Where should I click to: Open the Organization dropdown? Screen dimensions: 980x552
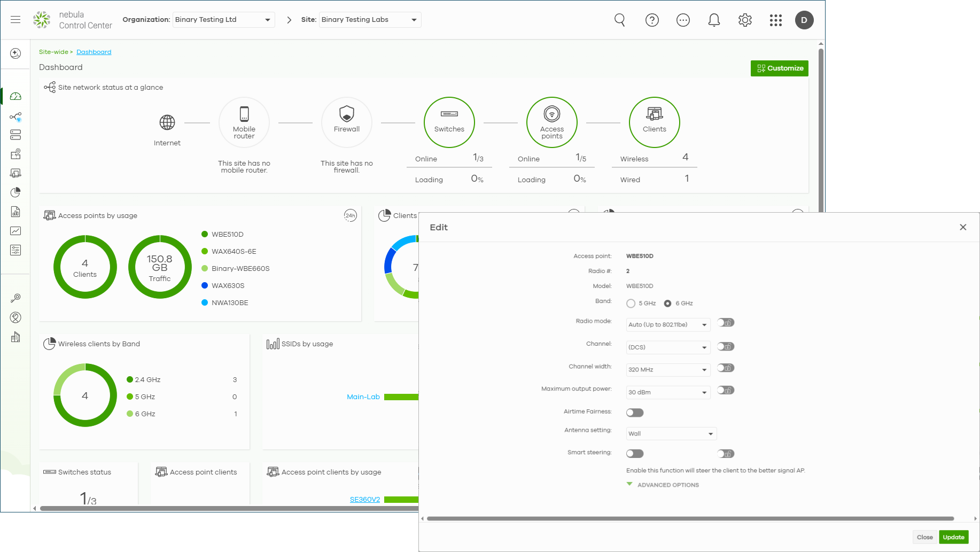click(x=223, y=20)
